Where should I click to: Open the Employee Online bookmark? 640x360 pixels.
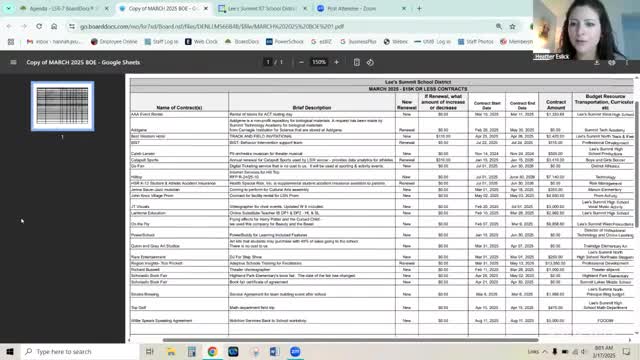114,42
